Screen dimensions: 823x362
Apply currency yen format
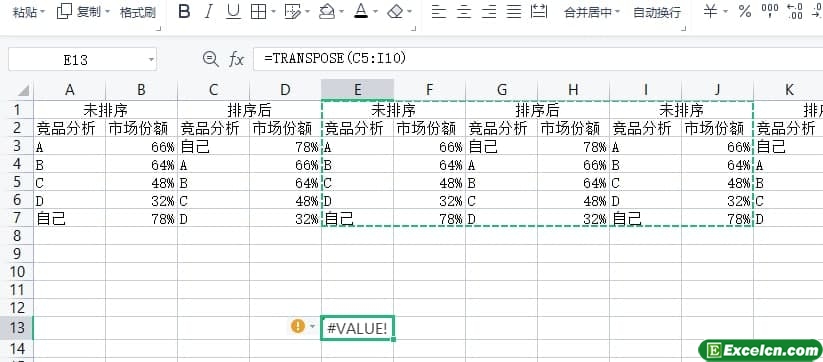(710, 12)
